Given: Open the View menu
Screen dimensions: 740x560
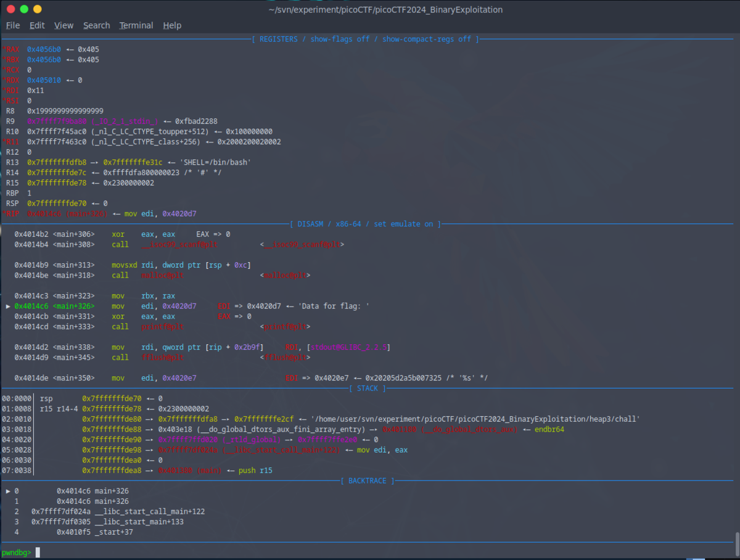Looking at the screenshot, I should (64, 25).
